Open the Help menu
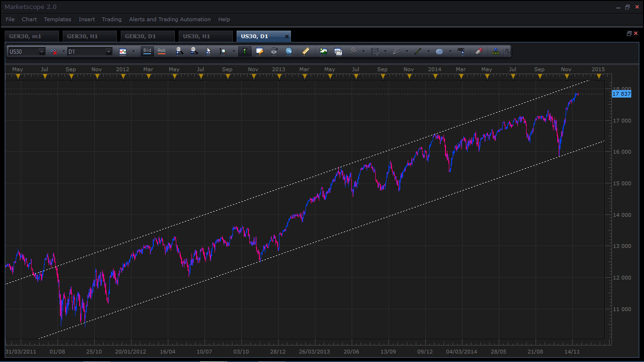Viewport: 644px width, 362px height. pos(224,19)
